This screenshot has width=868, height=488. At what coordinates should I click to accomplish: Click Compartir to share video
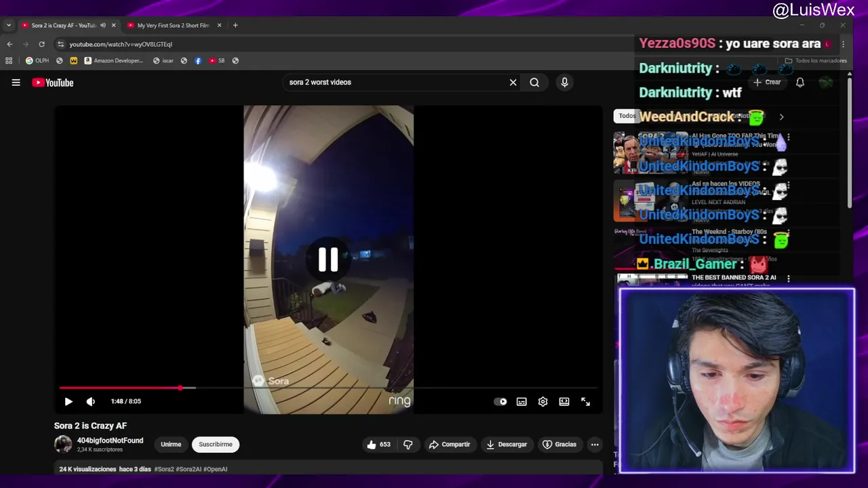pyautogui.click(x=449, y=445)
